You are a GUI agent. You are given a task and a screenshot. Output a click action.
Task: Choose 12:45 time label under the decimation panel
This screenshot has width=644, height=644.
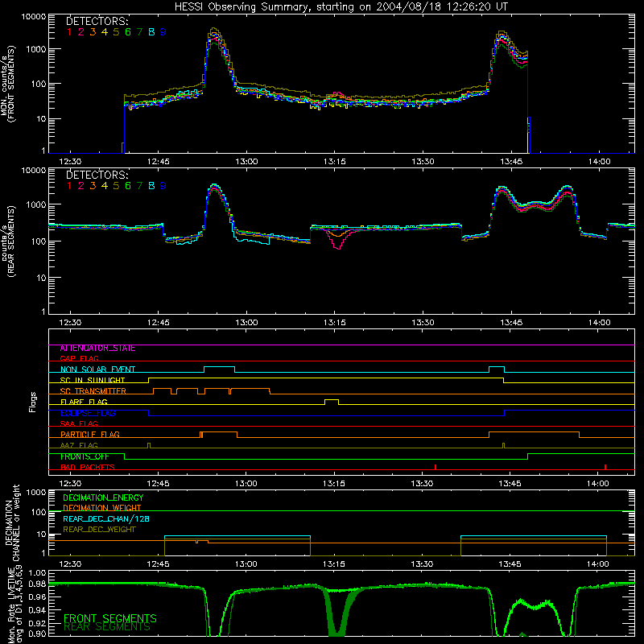click(x=158, y=564)
